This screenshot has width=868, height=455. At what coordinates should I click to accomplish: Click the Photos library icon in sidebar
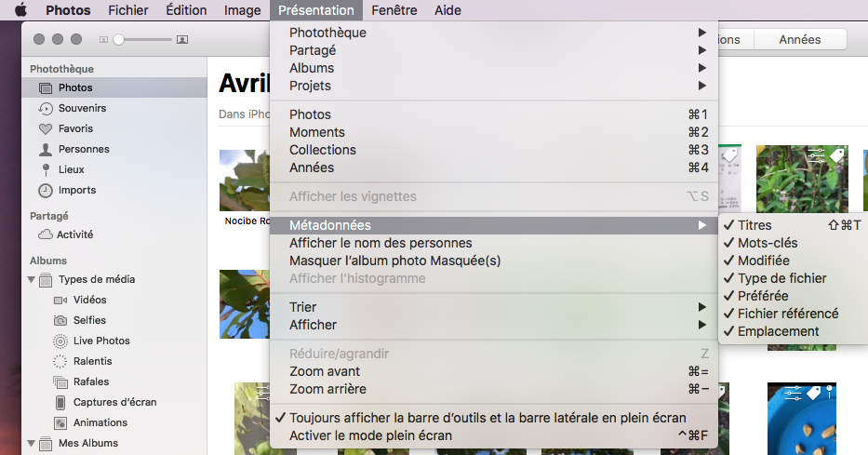(46, 88)
